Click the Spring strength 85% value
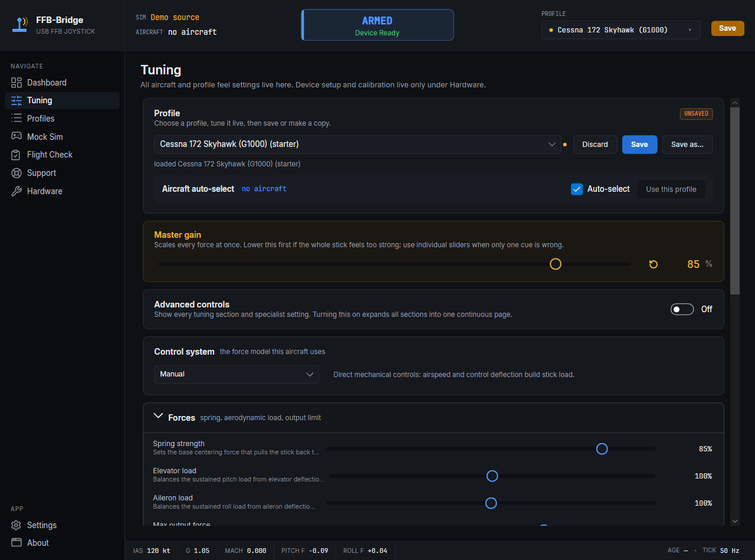The image size is (755, 560). pos(705,449)
